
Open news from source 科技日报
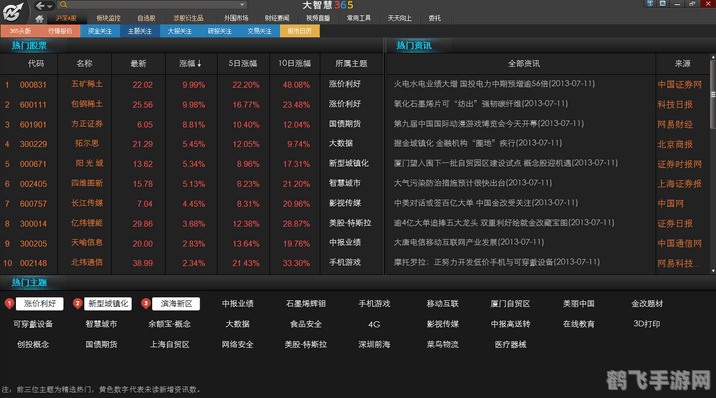point(675,105)
